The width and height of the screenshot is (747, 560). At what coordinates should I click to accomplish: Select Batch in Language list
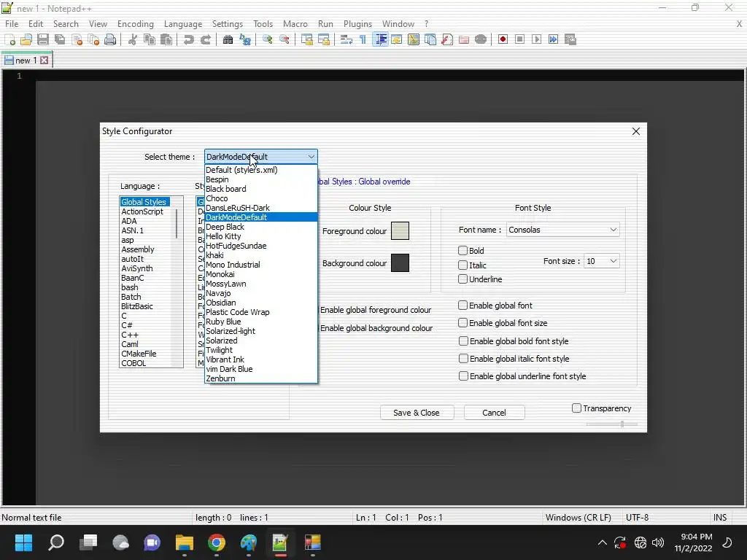tap(131, 297)
